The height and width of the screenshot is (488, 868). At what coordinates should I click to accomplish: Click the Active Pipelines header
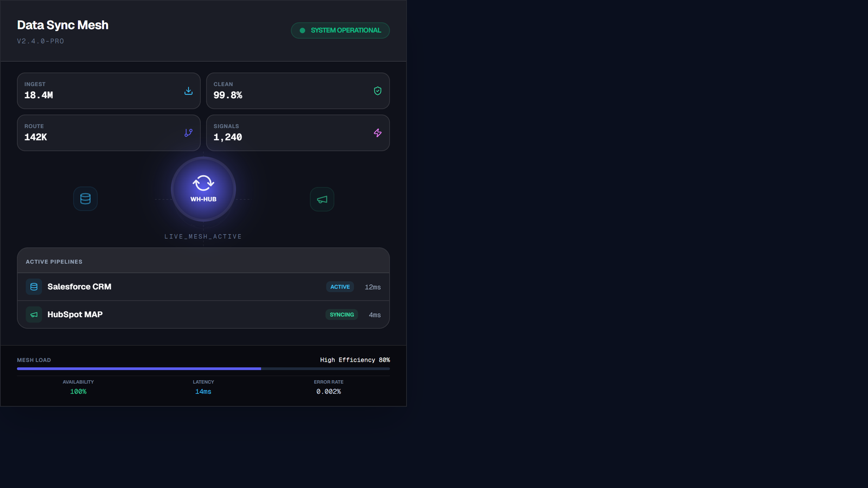(x=54, y=262)
